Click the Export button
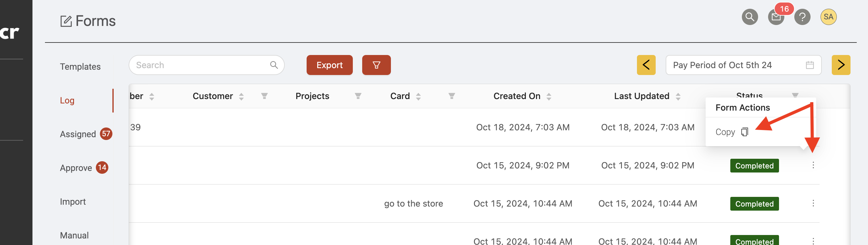This screenshot has height=245, width=868. tap(329, 65)
